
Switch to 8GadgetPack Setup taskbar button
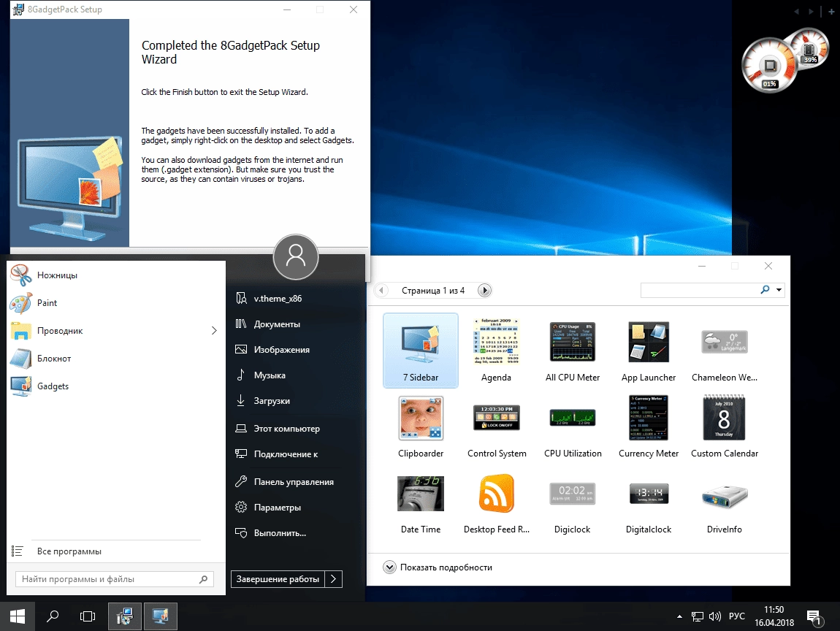[x=125, y=616]
